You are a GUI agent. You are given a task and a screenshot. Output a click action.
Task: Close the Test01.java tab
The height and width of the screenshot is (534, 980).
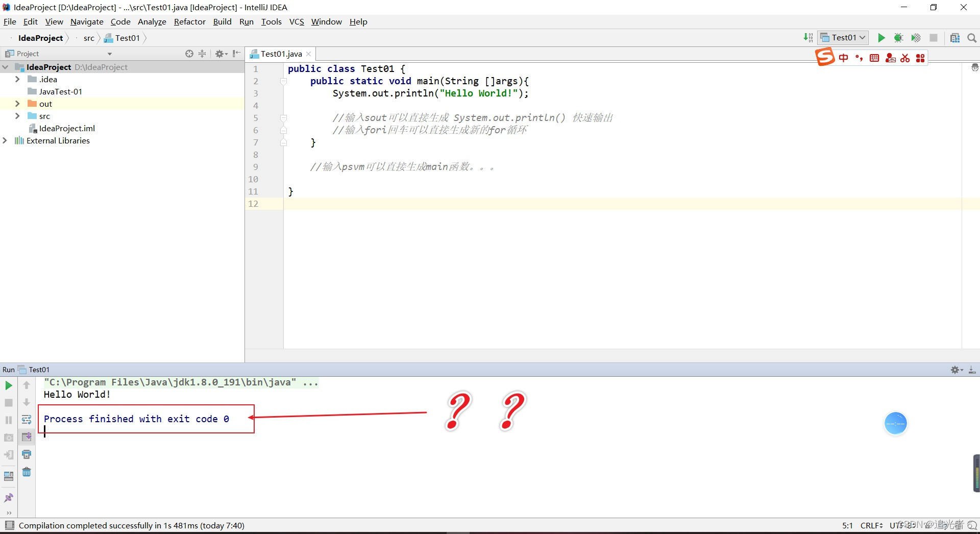pyautogui.click(x=309, y=54)
